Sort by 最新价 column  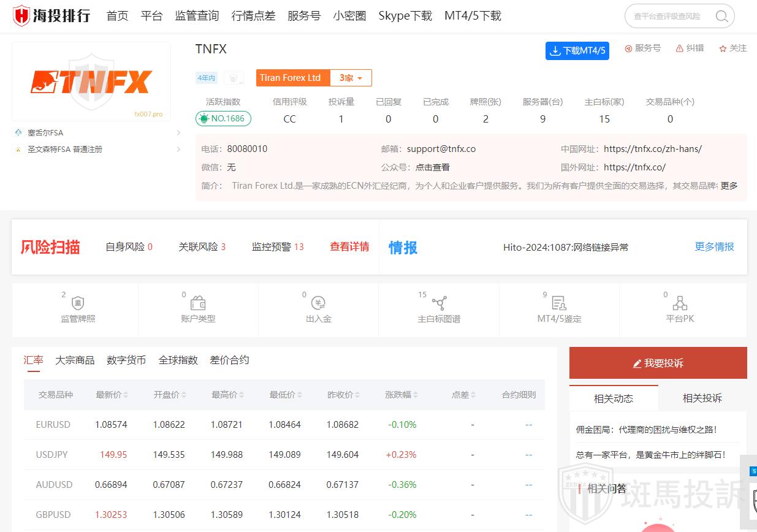pyautogui.click(x=112, y=395)
